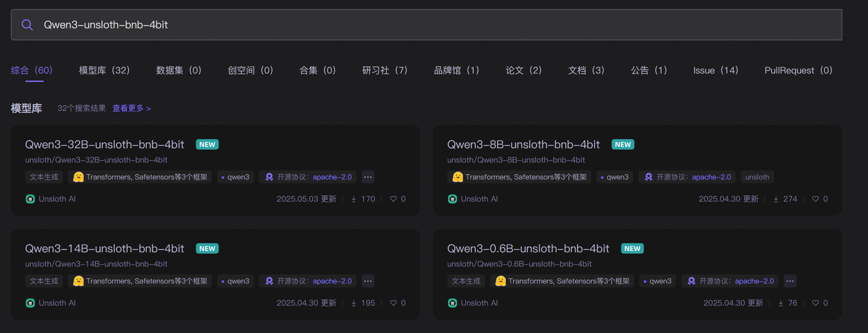Click path unsloth/Qwen3-0.6B-unsloth-bnb-4bit
This screenshot has height=333, width=868.
519,263
